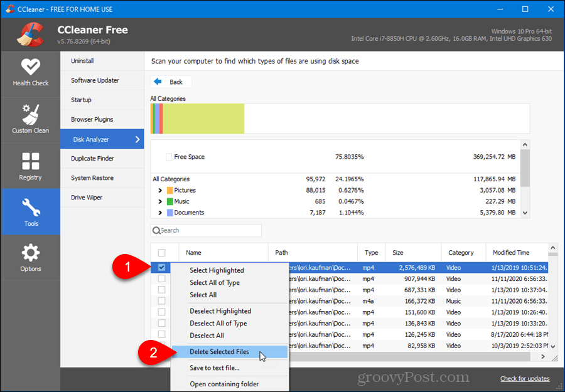Open the Registry section
The height and width of the screenshot is (392, 565).
(31, 166)
